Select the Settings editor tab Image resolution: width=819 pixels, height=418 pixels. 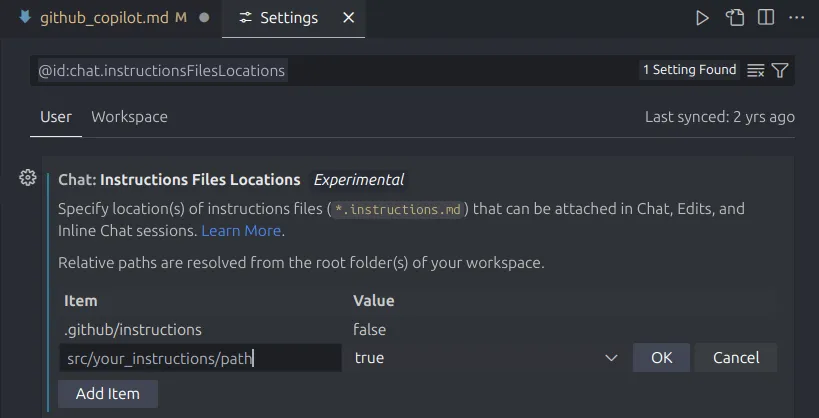(293, 18)
